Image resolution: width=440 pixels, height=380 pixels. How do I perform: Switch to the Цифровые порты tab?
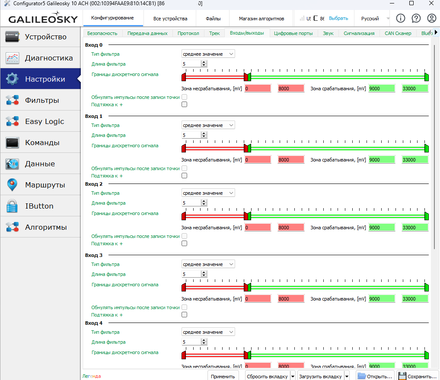point(293,33)
